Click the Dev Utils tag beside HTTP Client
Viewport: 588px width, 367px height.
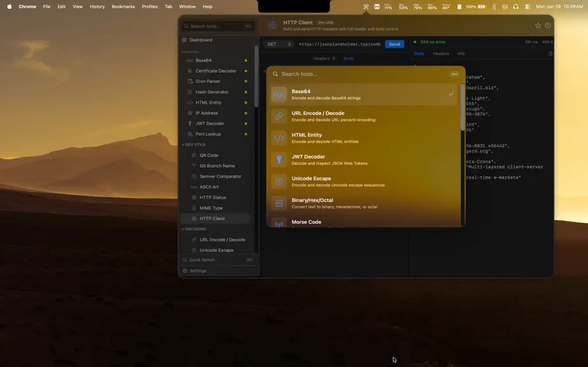pos(326,22)
